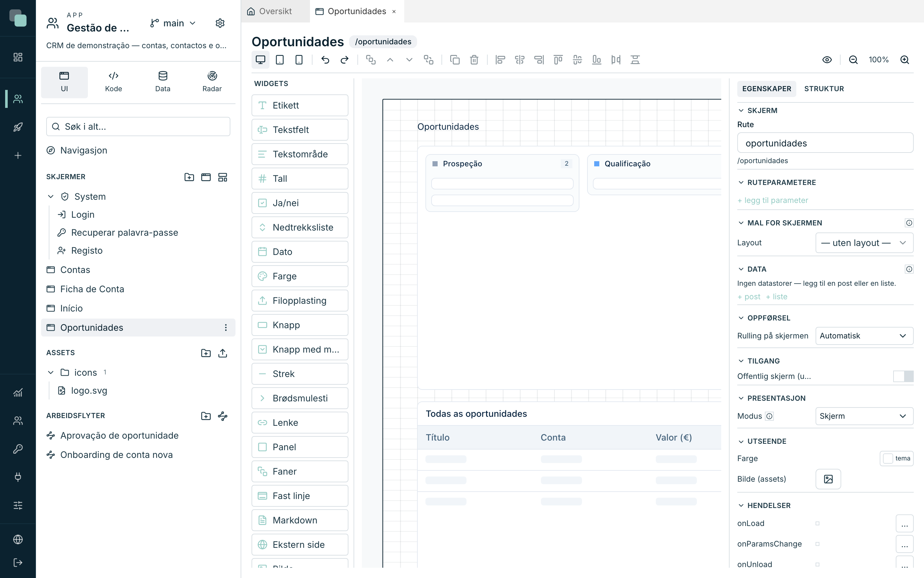
Task: Add a new screen folder
Action: (x=189, y=177)
